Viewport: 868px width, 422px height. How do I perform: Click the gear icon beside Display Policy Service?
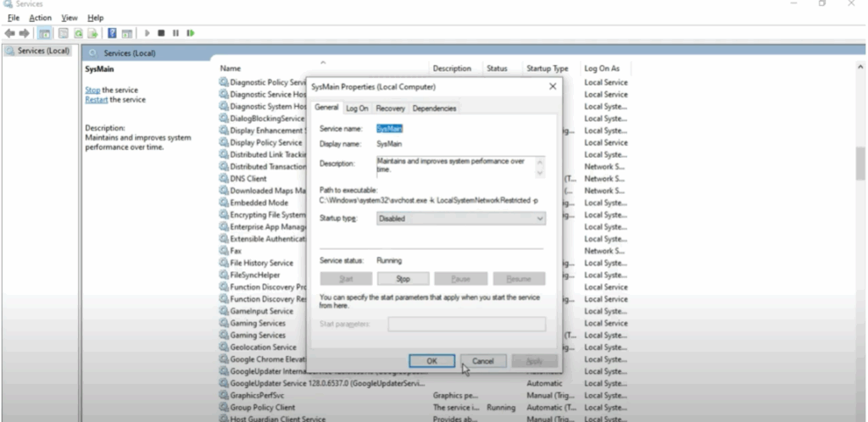(224, 142)
